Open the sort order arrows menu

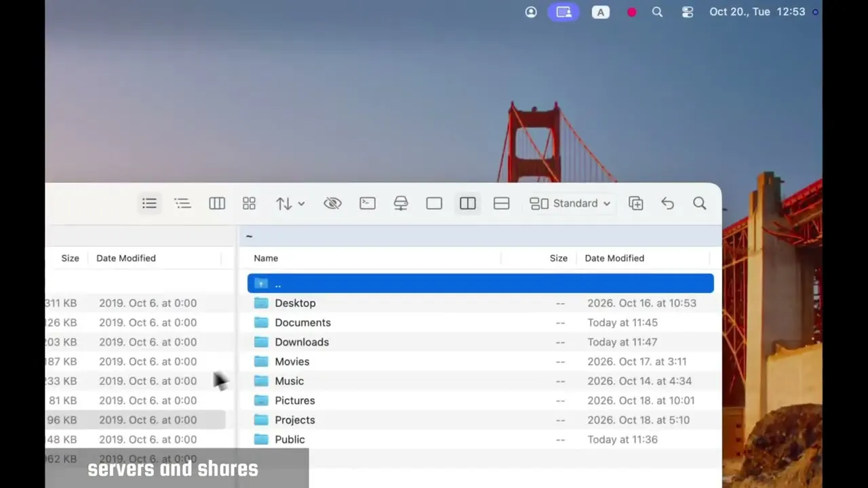(290, 203)
